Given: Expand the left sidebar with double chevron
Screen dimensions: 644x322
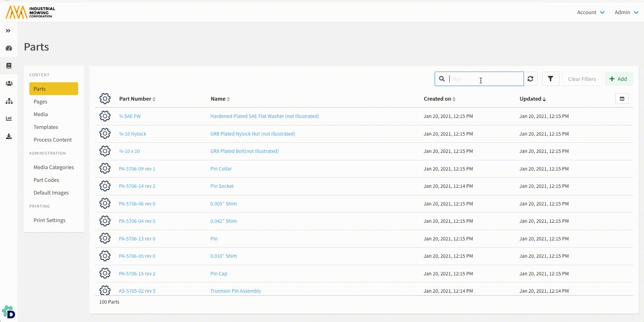Looking at the screenshot, I should pos(8,31).
